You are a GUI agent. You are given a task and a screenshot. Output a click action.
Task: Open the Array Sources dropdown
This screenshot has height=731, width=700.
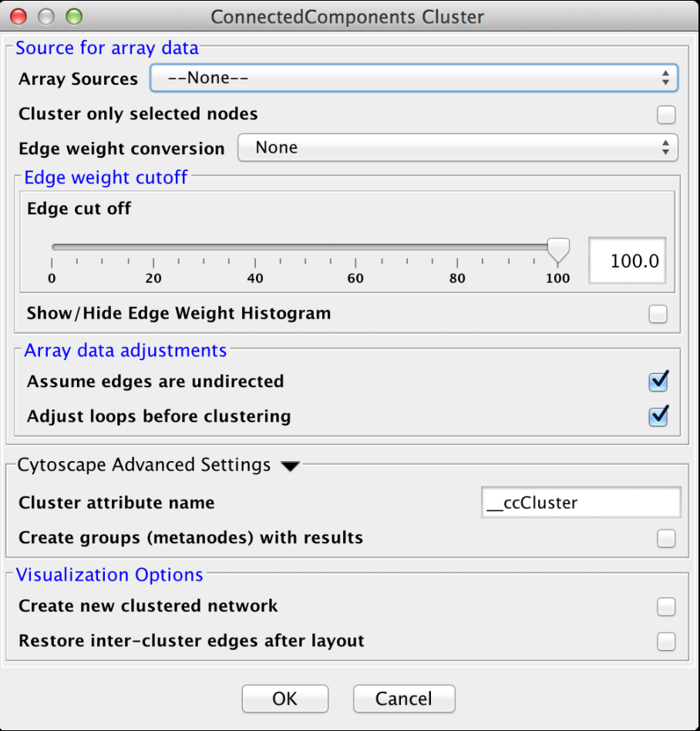pos(413,78)
